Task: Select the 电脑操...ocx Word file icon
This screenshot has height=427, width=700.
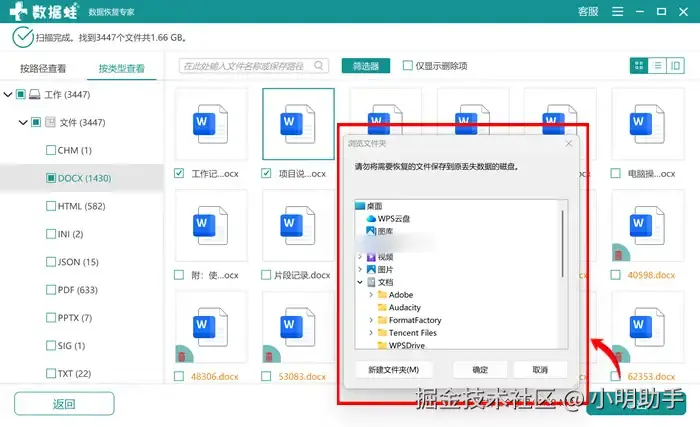Action: 647,124
